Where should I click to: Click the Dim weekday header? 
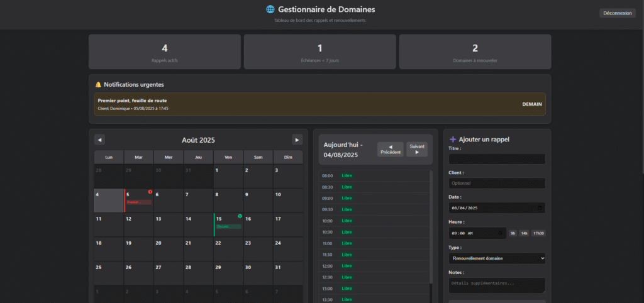tap(288, 157)
